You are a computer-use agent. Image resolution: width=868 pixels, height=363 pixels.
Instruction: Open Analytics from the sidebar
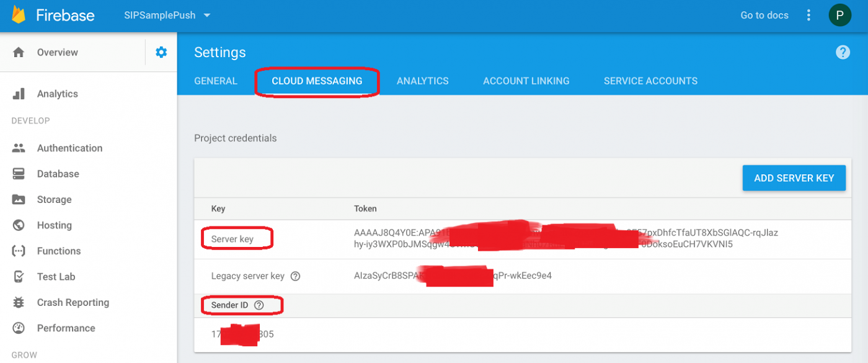(57, 94)
